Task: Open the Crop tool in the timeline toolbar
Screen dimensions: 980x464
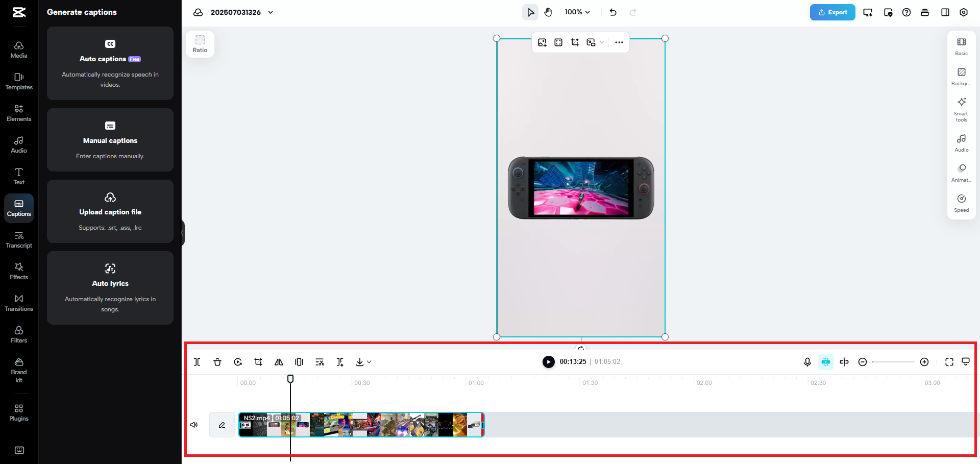Action: (x=258, y=362)
